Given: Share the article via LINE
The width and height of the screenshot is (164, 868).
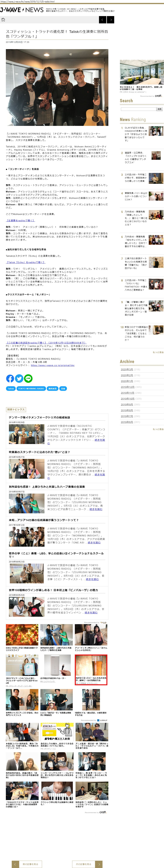Looking at the screenshot, I should 28,378.
